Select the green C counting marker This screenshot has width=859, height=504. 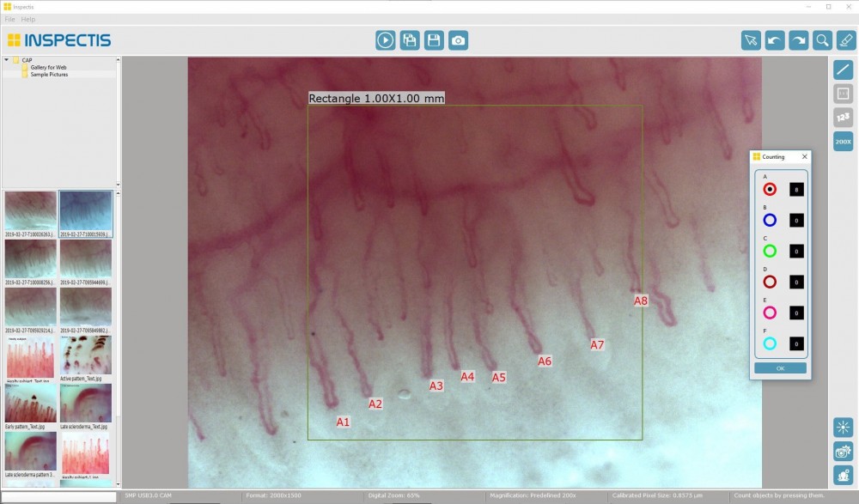click(770, 251)
